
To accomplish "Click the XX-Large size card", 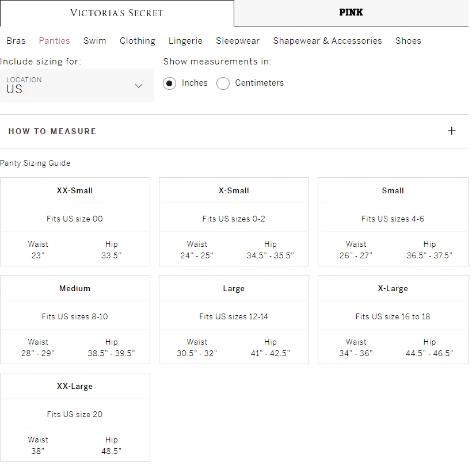I will (75, 417).
